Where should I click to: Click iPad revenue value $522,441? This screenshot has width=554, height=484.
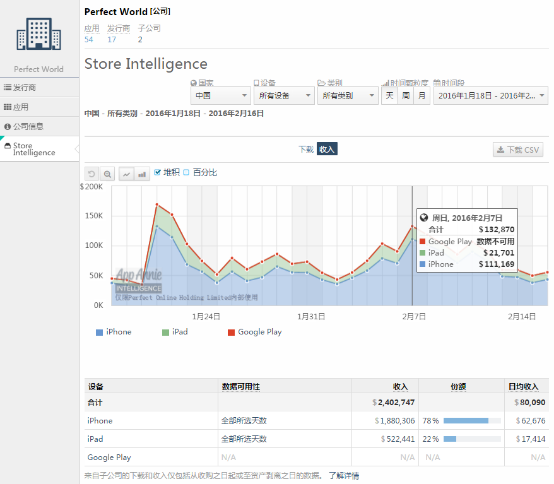pyautogui.click(x=397, y=439)
